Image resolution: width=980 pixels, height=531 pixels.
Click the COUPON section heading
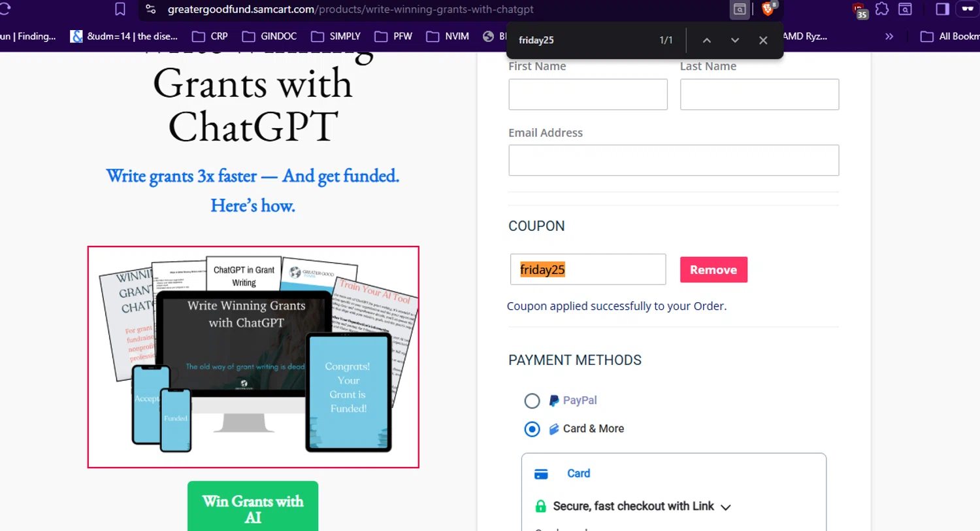coord(536,226)
